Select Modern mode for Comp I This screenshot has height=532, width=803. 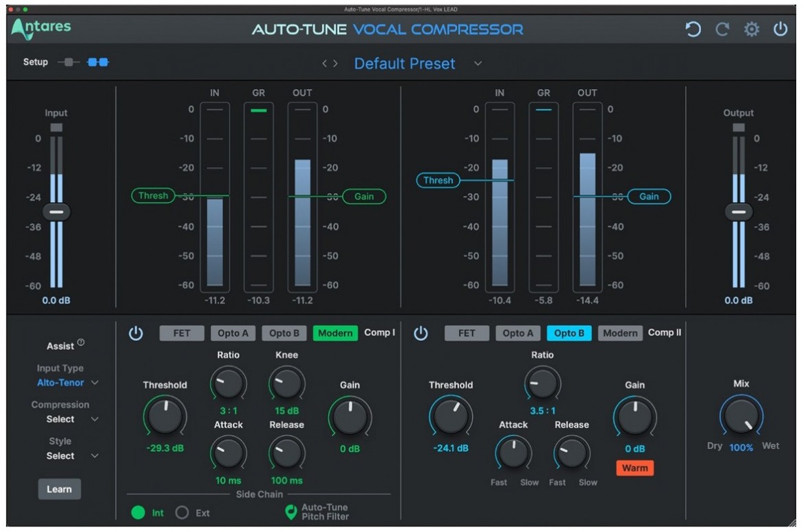(x=336, y=333)
